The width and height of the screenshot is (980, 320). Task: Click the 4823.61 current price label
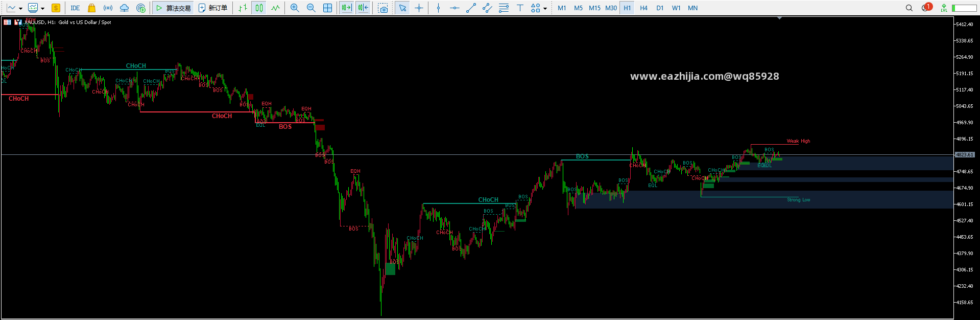[965, 154]
